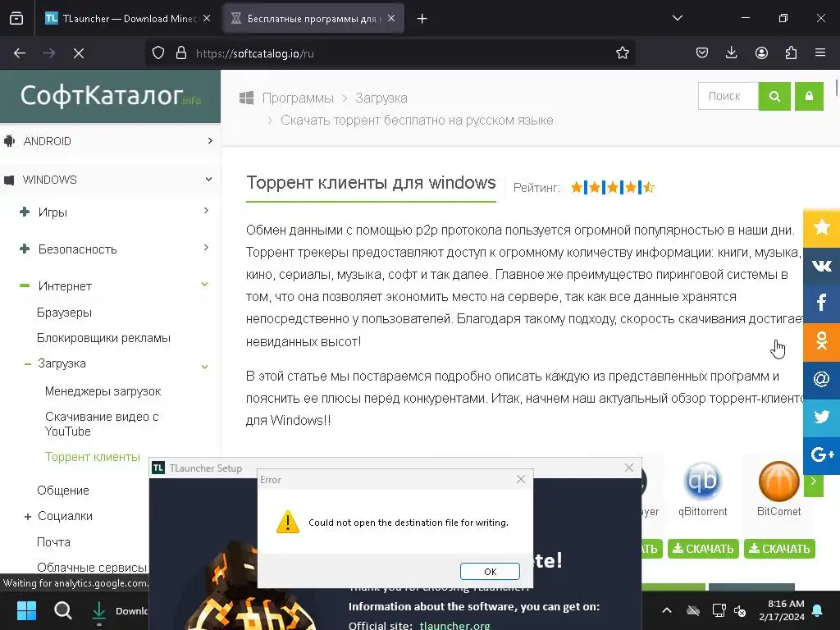
Task: Click OK in the Error dialog
Action: coord(490,571)
